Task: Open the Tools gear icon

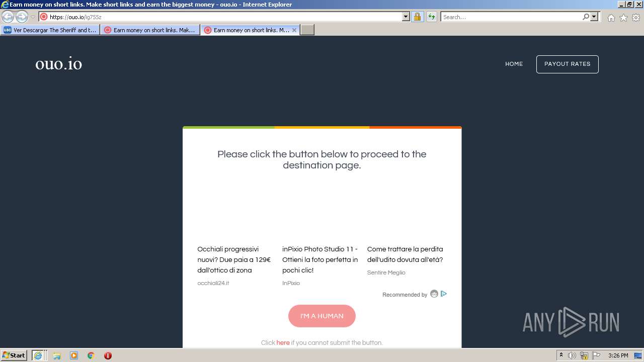Action: pyautogui.click(x=636, y=18)
